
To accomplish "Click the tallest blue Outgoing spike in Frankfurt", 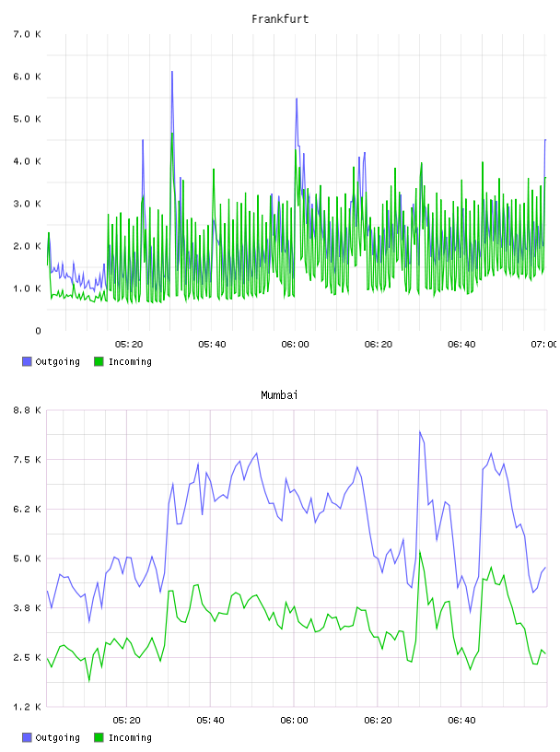I will (172, 73).
